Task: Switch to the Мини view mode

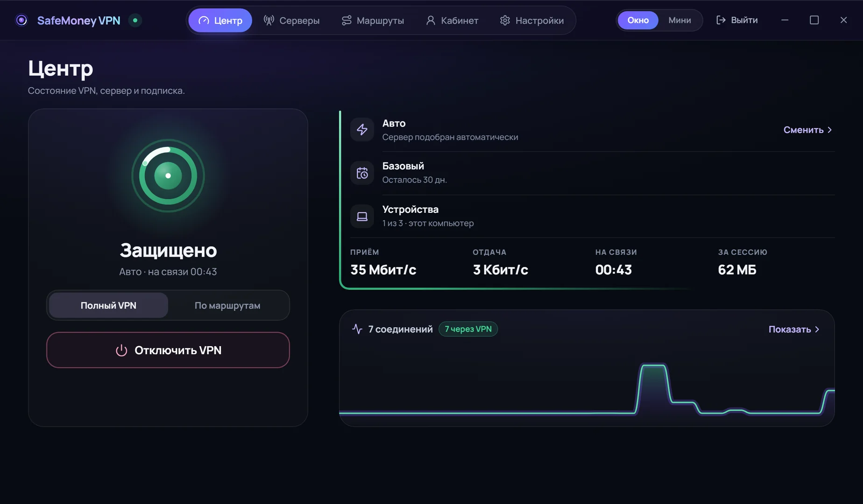Action: point(679,20)
